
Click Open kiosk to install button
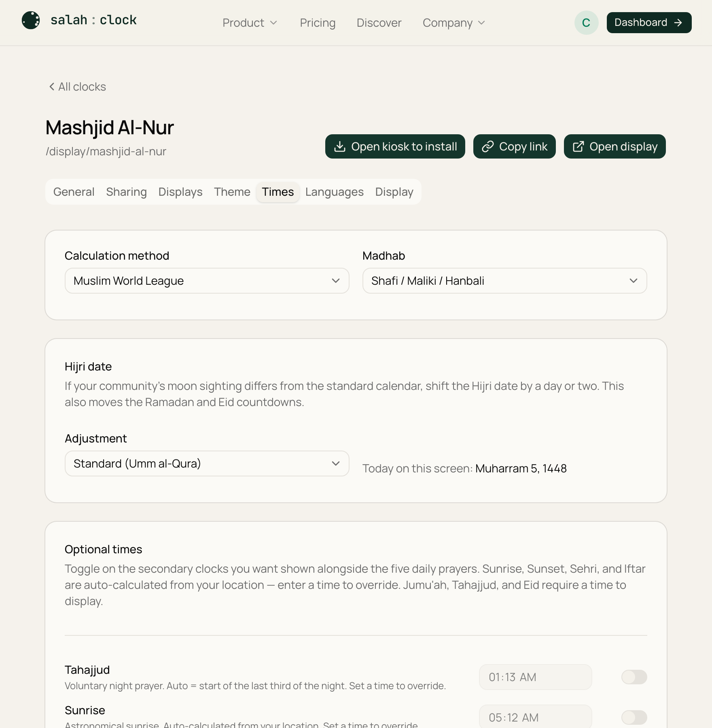[x=395, y=146]
